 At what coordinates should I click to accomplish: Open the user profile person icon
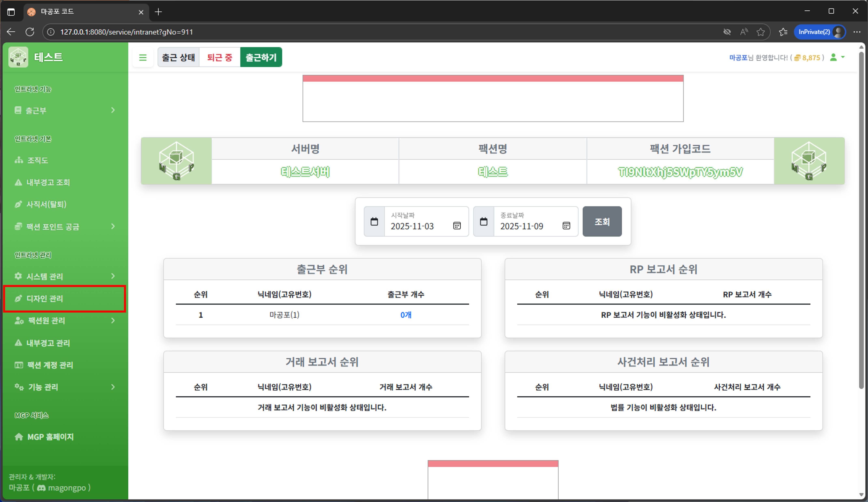(x=833, y=57)
